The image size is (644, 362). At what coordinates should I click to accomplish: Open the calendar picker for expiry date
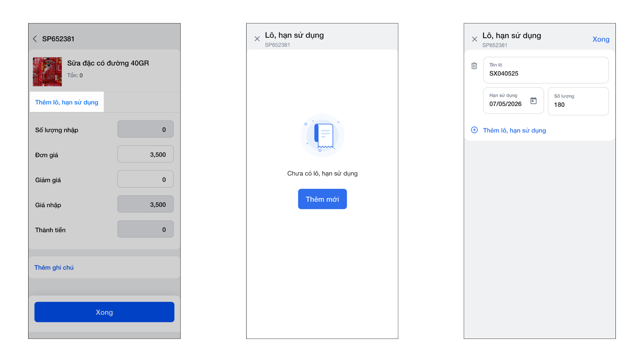(533, 101)
